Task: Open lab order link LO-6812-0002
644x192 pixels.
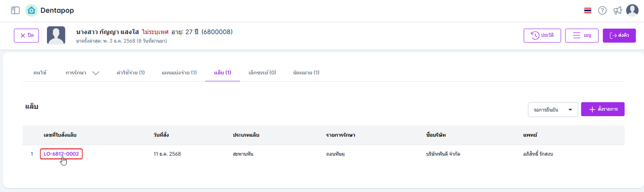Action: (x=61, y=154)
